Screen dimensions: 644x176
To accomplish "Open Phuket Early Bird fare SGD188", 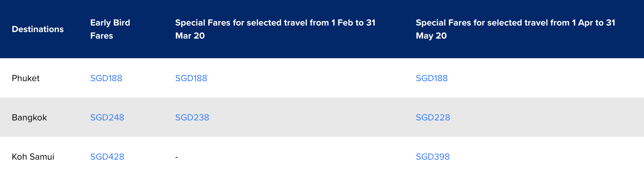I will tap(106, 78).
